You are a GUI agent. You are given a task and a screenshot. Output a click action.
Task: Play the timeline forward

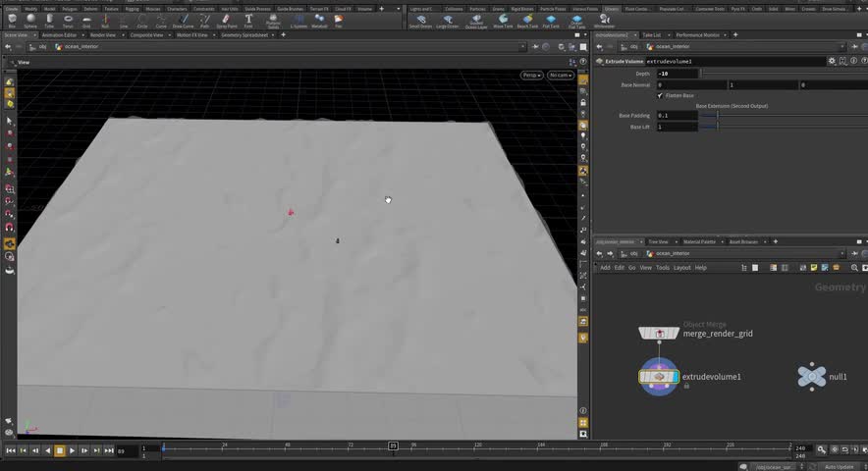pyautogui.click(x=72, y=450)
